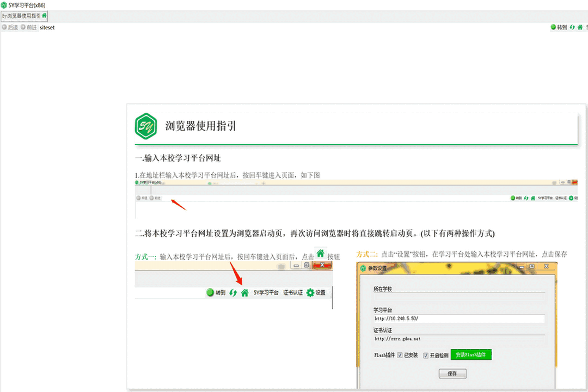This screenshot has width=588, height=392.
Task: Click the 保存 save button in the dialog
Action: pyautogui.click(x=452, y=373)
